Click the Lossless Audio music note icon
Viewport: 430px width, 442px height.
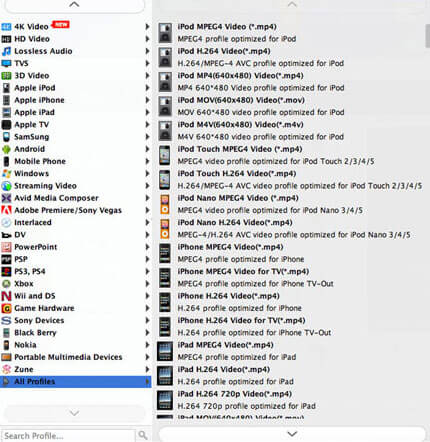coord(6,51)
